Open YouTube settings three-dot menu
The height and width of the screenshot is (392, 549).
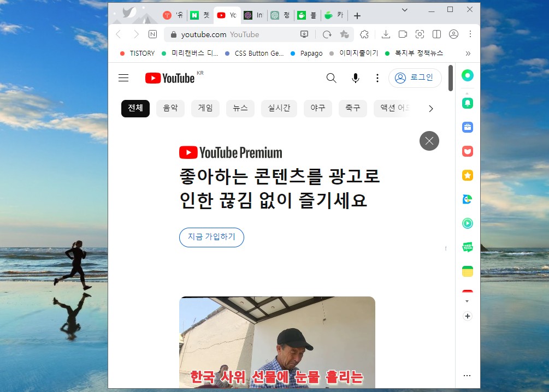click(x=377, y=78)
